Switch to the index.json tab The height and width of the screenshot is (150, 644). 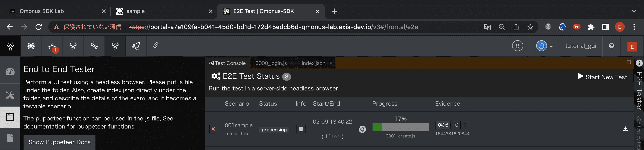pyautogui.click(x=313, y=63)
